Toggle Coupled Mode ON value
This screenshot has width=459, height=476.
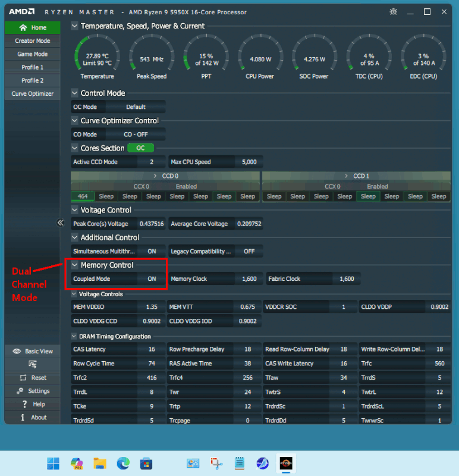tap(152, 278)
